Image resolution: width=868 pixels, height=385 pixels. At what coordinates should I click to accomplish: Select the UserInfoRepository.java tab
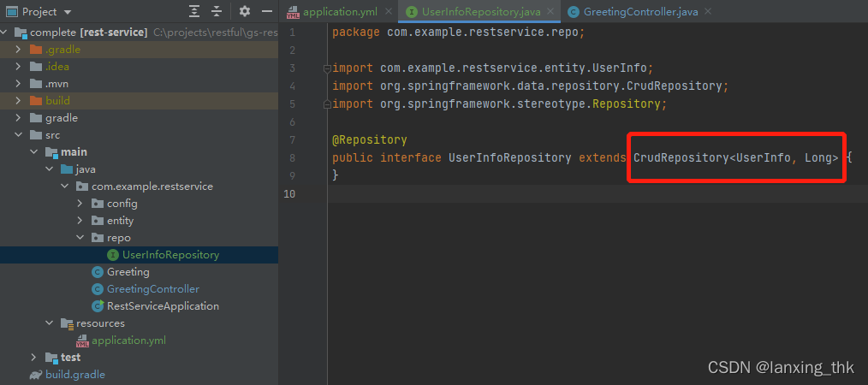480,11
